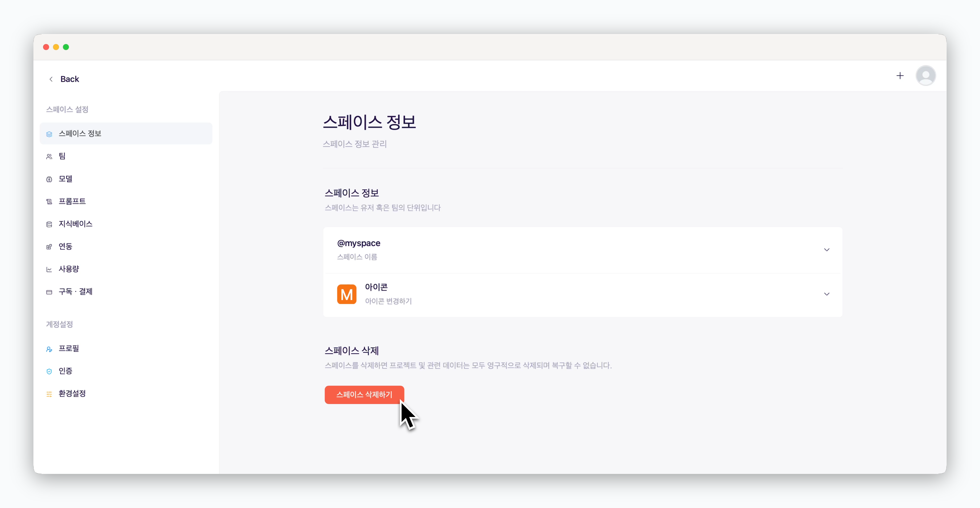Click the 사용량 chart icon
980x508 pixels.
point(49,269)
